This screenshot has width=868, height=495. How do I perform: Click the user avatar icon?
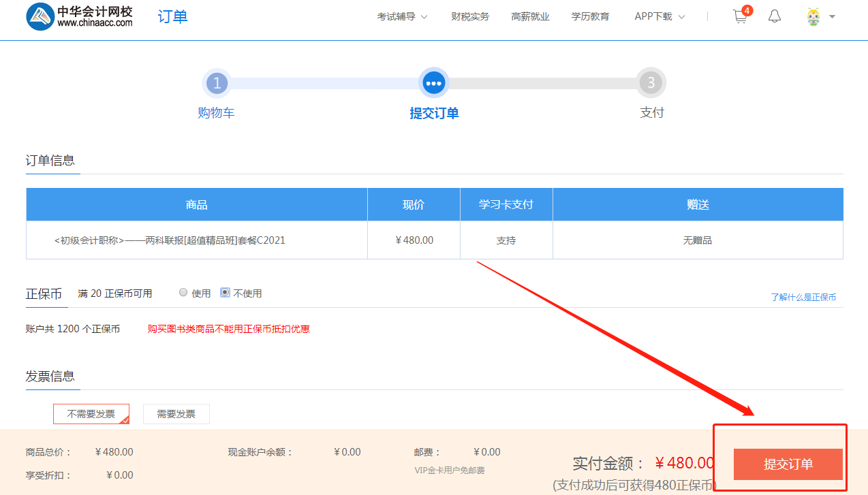coord(813,17)
